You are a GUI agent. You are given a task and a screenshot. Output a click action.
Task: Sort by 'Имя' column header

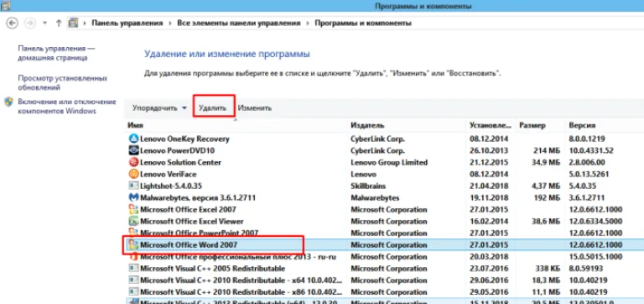coord(135,125)
